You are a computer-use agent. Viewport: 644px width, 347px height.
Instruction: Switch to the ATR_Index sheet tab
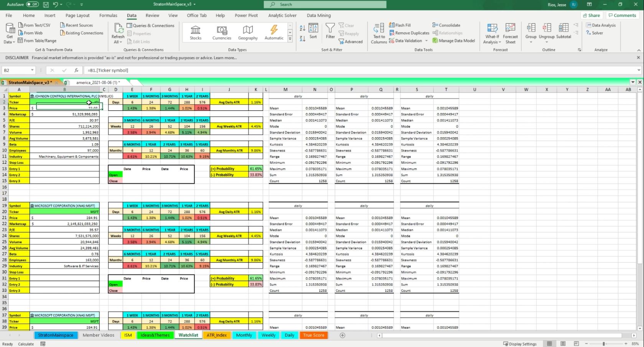[x=217, y=335]
